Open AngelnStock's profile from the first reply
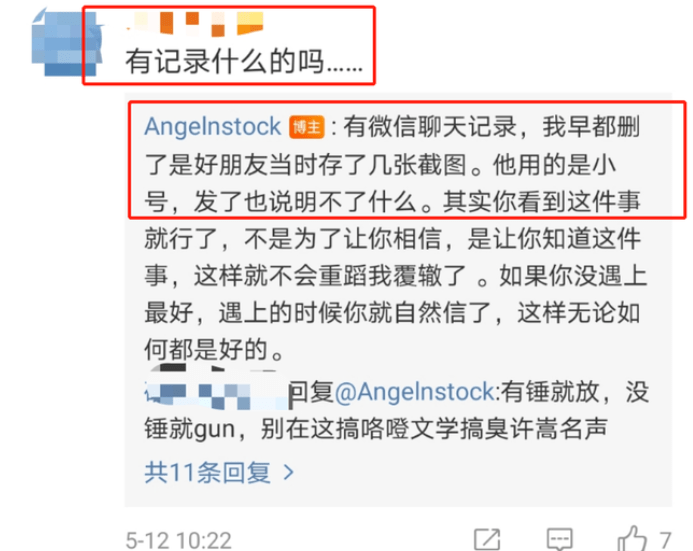The image size is (693, 551). point(213,127)
